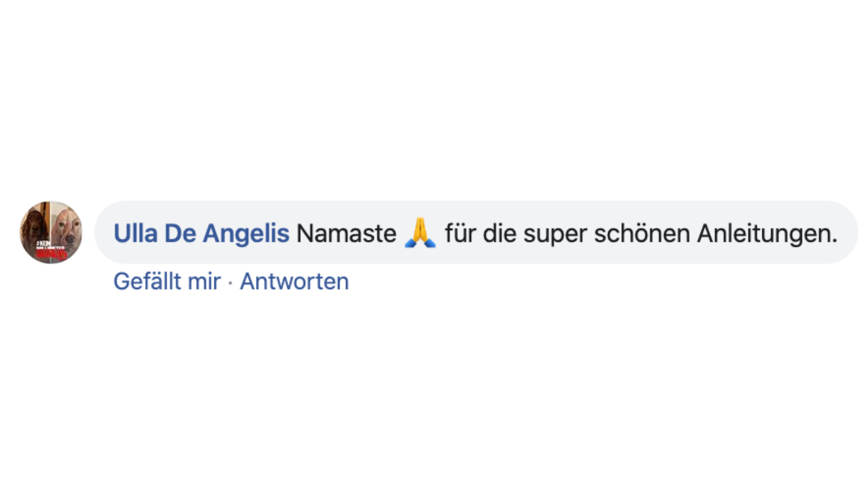Click the Ulla De Angelis name link
This screenshot has height=488, width=868.
[x=201, y=234]
